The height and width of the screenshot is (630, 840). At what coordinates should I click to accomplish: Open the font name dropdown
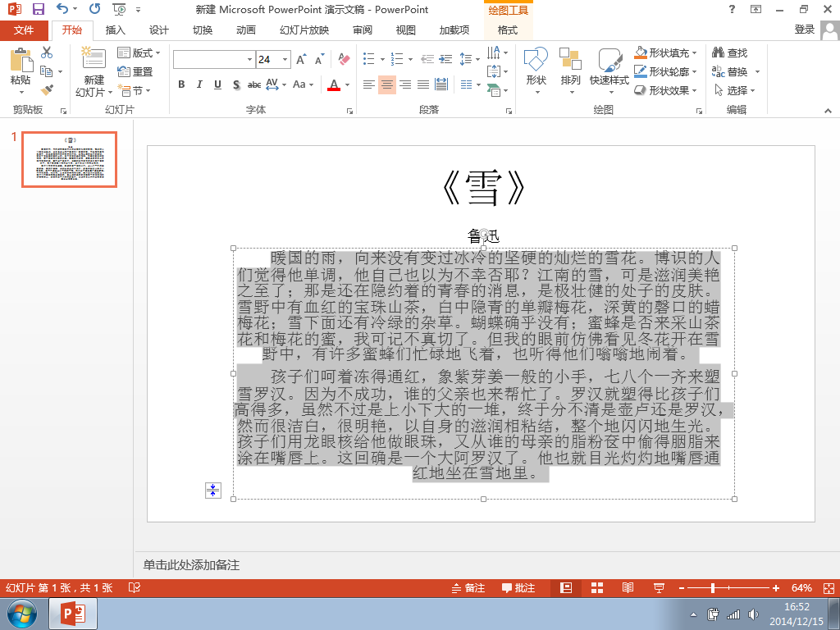(x=249, y=59)
